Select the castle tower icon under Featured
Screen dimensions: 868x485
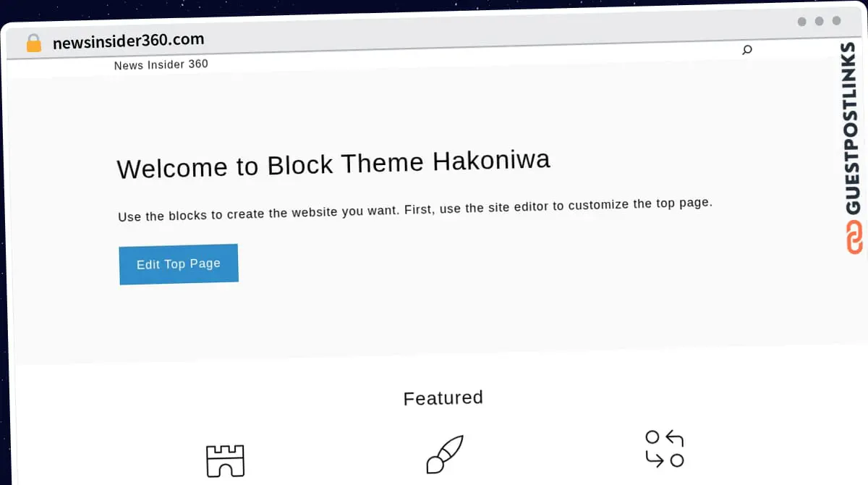click(225, 460)
